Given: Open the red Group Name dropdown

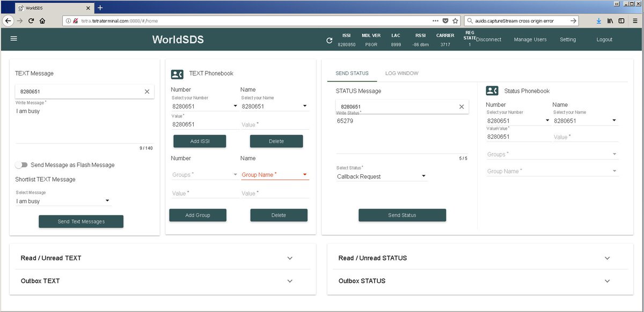Looking at the screenshot, I should click(275, 175).
